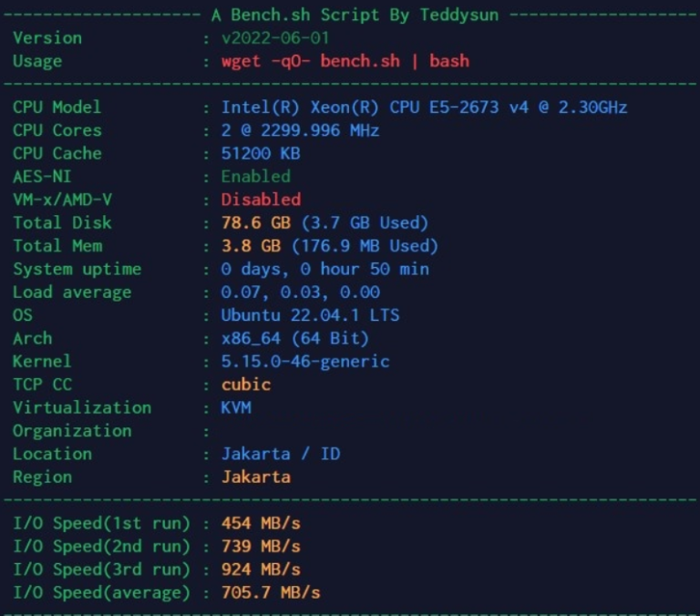Click the OS value Ubuntu 22.04.1 LTS
Screen dimensions: 700x616
310,315
